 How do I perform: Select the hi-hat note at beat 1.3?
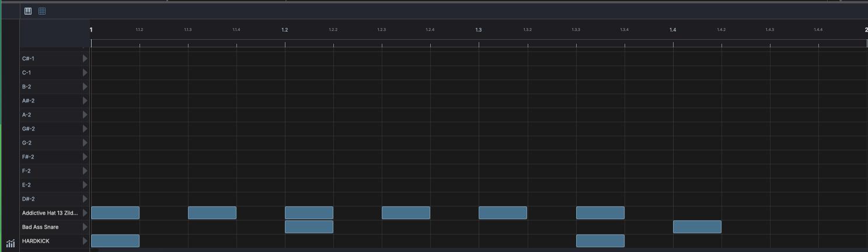(503, 213)
